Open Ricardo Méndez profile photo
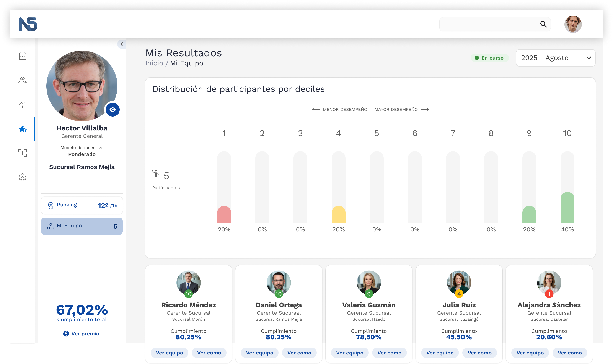Image resolution: width=613 pixels, height=364 pixels. pyautogui.click(x=188, y=283)
